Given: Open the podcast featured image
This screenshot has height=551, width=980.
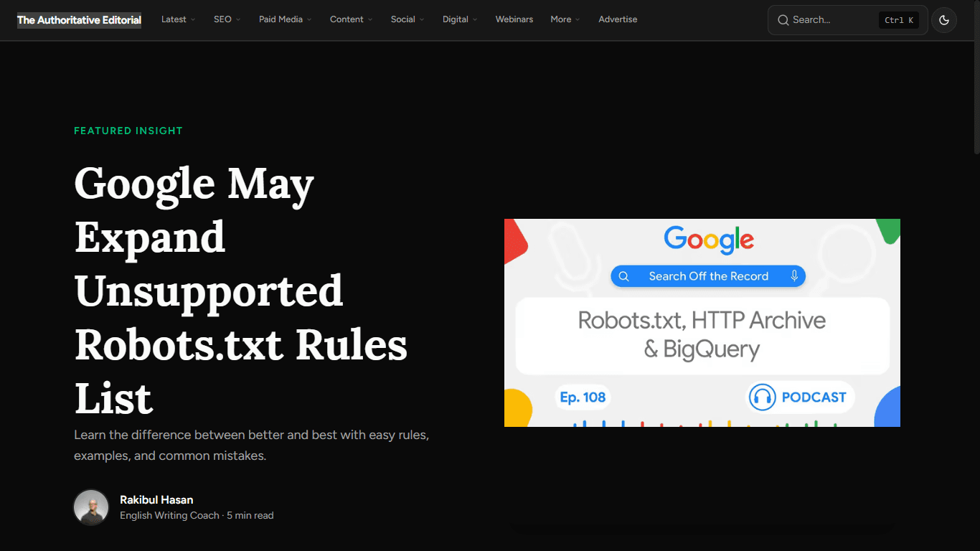Looking at the screenshot, I should pyautogui.click(x=702, y=323).
